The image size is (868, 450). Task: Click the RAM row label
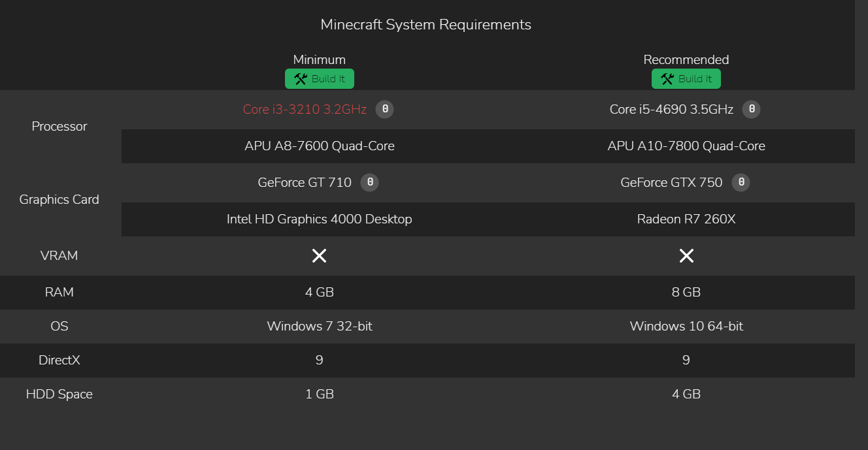[59, 292]
